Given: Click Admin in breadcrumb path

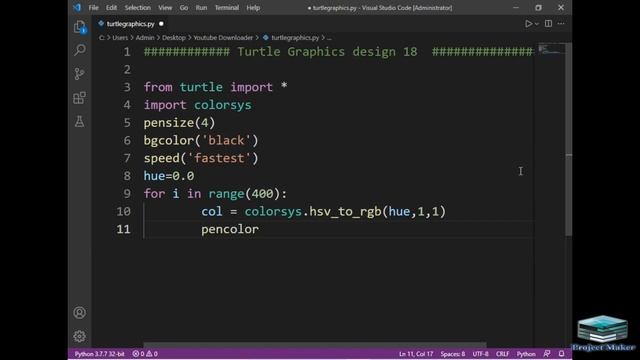Looking at the screenshot, I should point(145,38).
